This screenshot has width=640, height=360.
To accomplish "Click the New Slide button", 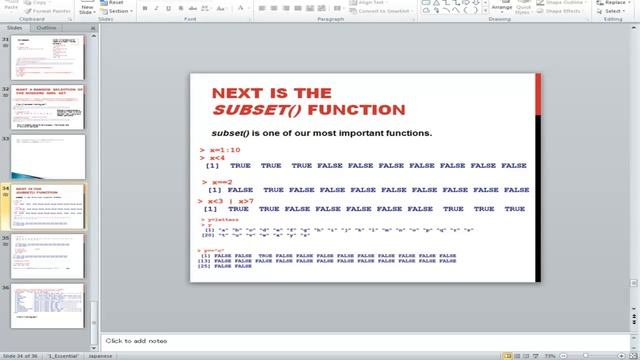I will pyautogui.click(x=87, y=8).
